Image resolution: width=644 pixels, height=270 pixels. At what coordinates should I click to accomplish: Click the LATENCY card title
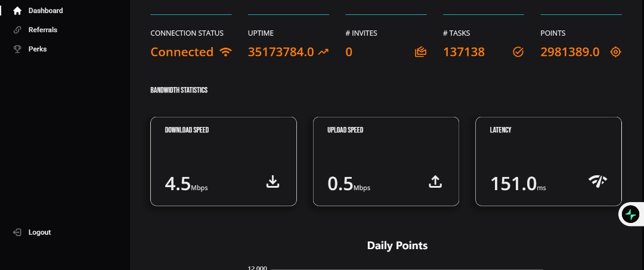[x=501, y=130]
